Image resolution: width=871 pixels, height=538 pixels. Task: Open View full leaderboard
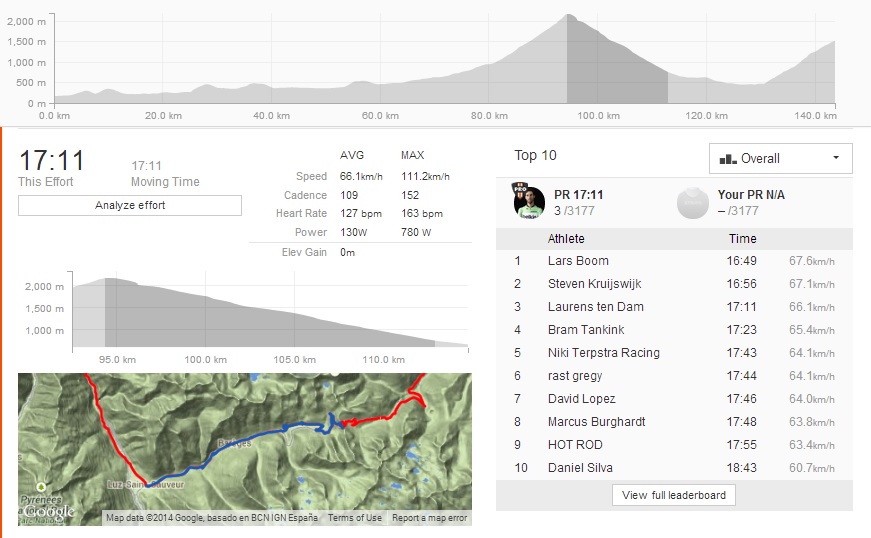click(674, 495)
